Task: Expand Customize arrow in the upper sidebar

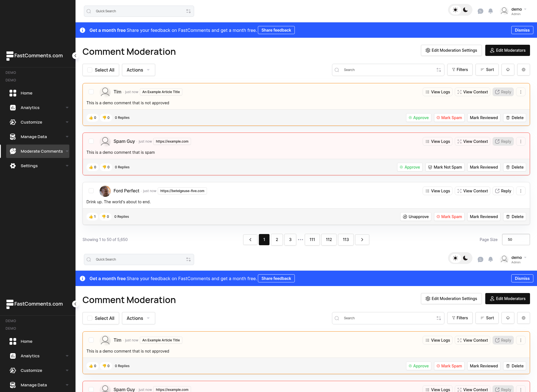Action: [67, 122]
